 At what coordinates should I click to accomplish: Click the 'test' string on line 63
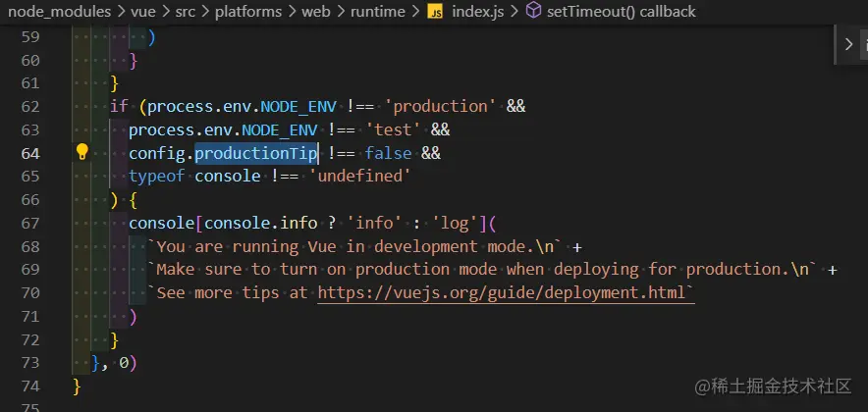(x=393, y=129)
